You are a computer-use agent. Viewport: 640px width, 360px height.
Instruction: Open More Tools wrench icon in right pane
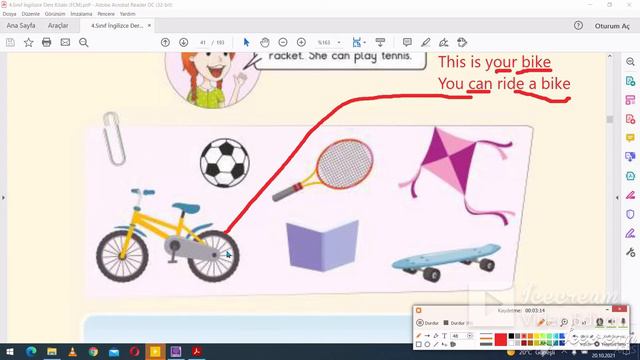(630, 252)
